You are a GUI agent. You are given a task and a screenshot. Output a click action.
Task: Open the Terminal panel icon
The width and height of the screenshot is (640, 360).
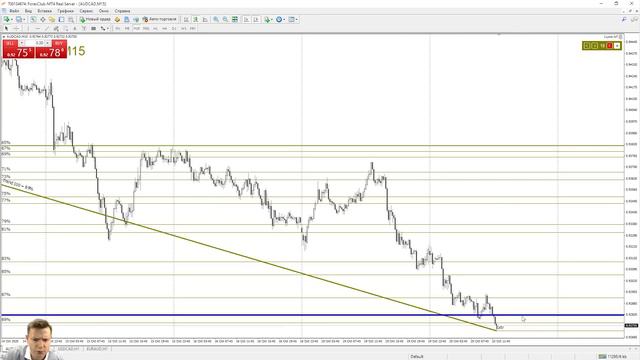click(x=61, y=19)
